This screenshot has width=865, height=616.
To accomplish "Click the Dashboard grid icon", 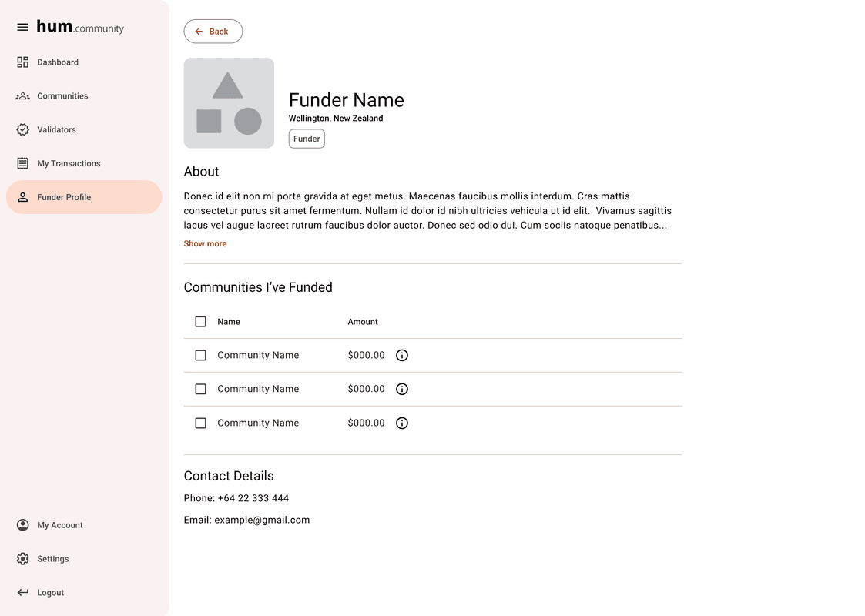I will (x=22, y=62).
